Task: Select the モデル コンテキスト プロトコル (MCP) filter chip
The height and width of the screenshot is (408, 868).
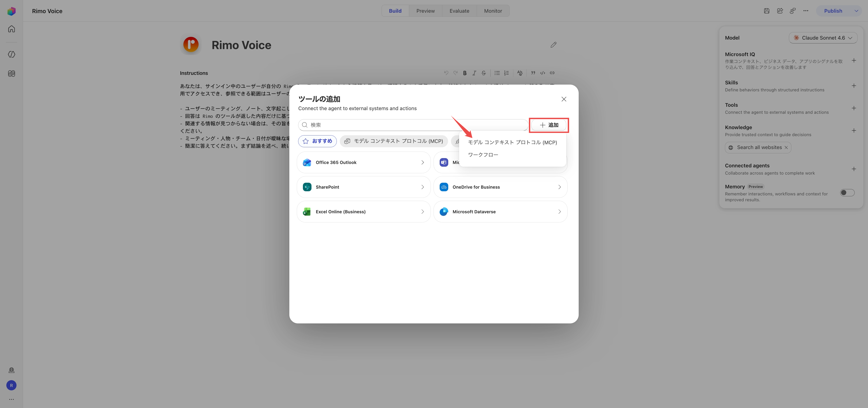Action: coord(394,141)
